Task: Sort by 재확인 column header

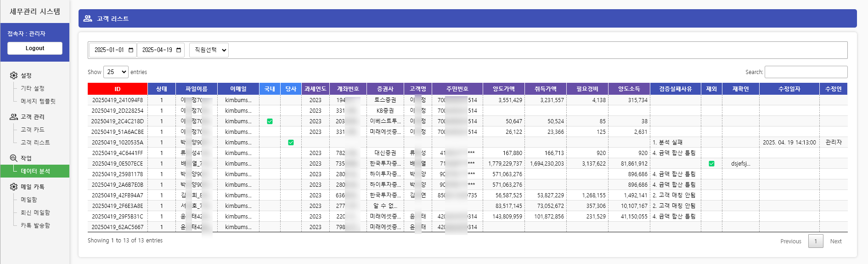Action: (x=741, y=89)
